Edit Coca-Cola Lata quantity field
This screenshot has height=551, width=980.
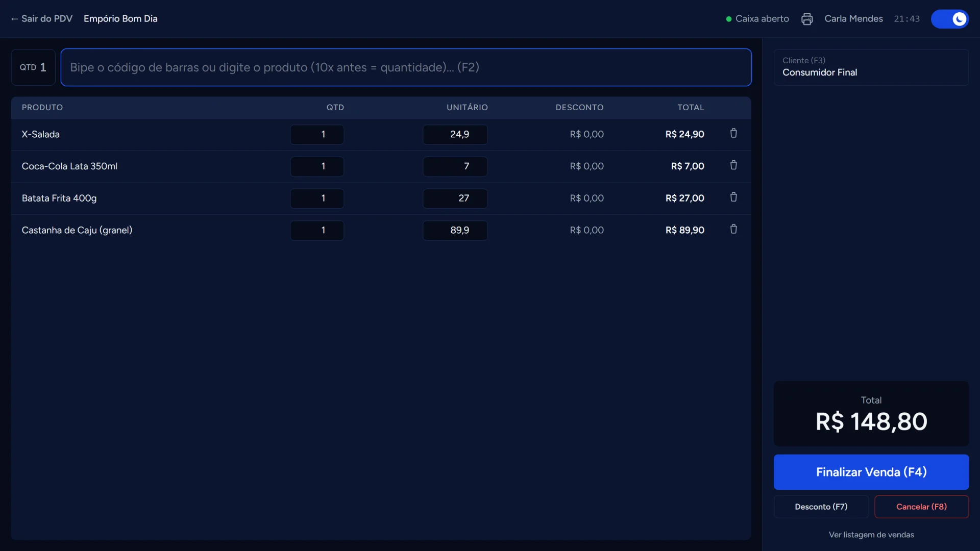(x=317, y=166)
